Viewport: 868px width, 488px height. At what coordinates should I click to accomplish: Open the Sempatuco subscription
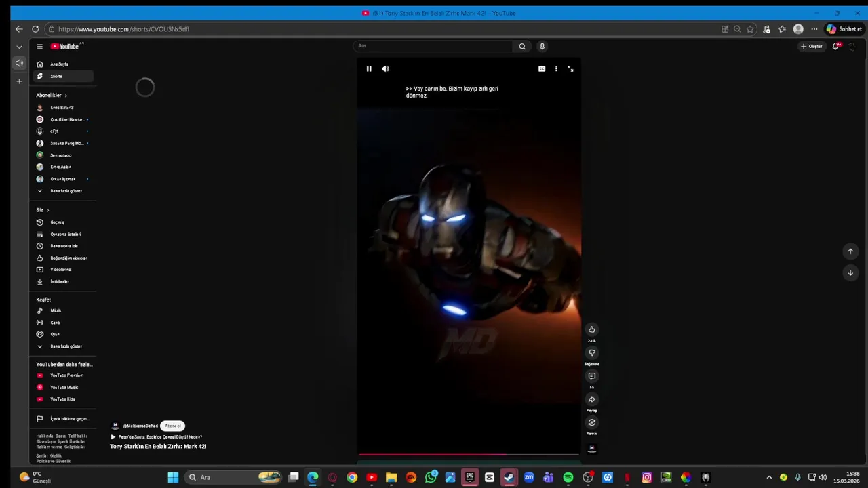[63, 155]
